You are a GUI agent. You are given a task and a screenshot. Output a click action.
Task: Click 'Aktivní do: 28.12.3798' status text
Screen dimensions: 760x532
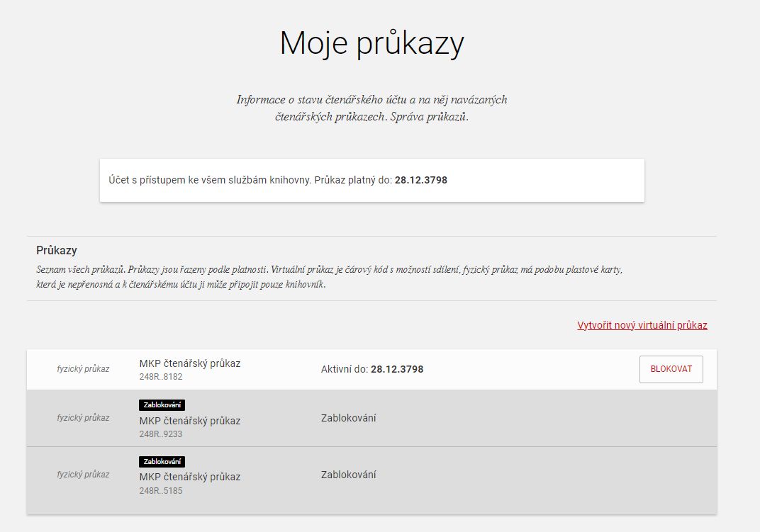(x=371, y=369)
